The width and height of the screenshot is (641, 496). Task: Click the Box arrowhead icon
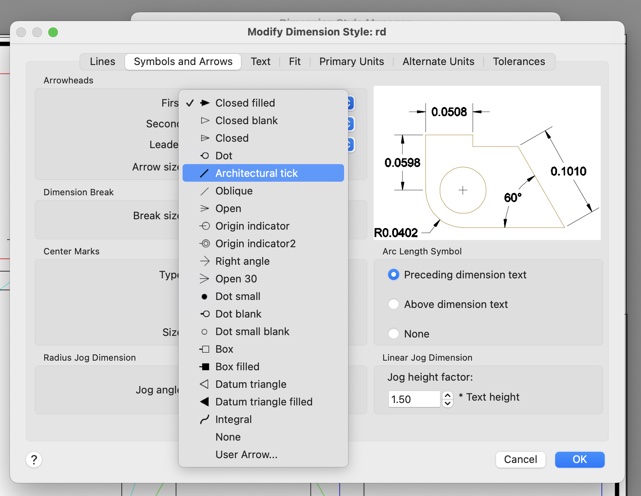point(204,349)
